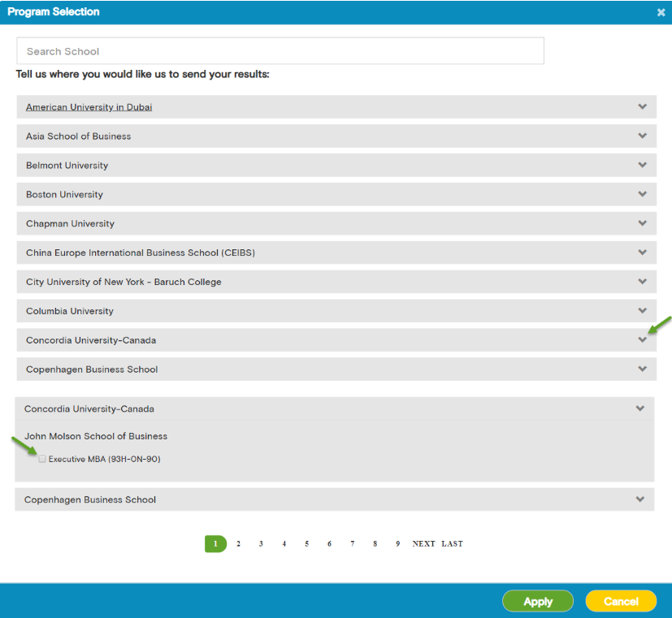Expand the Chapman University section
This screenshot has width=672, height=618.
click(642, 223)
